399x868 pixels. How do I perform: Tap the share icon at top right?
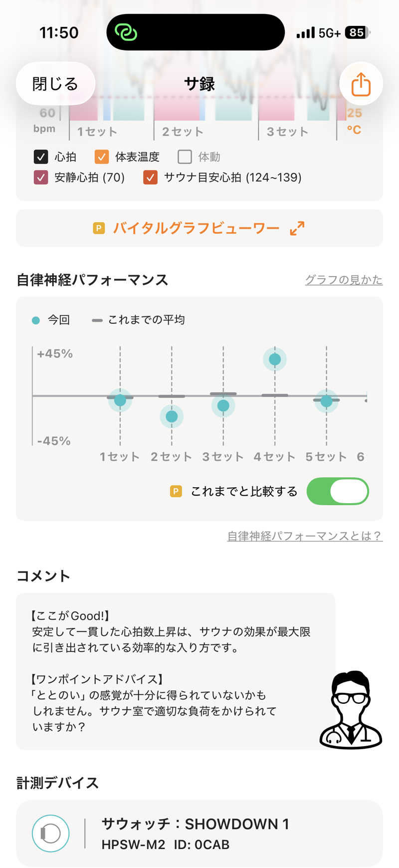(x=361, y=84)
